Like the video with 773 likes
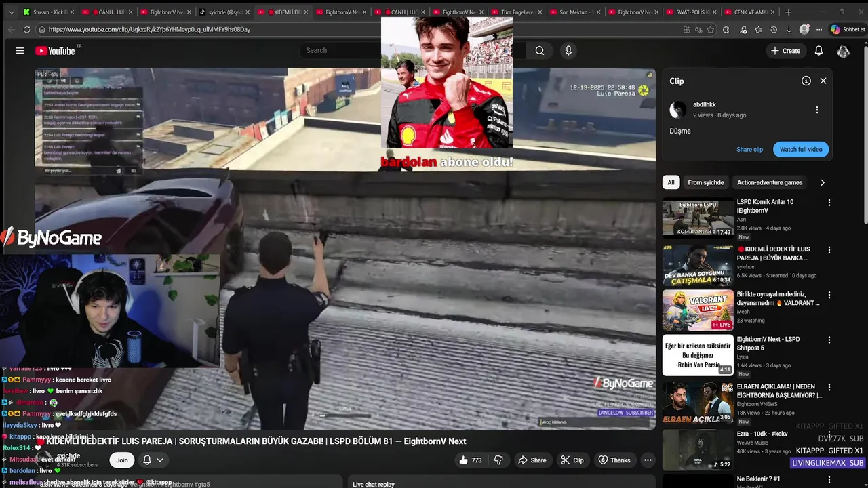 point(471,460)
